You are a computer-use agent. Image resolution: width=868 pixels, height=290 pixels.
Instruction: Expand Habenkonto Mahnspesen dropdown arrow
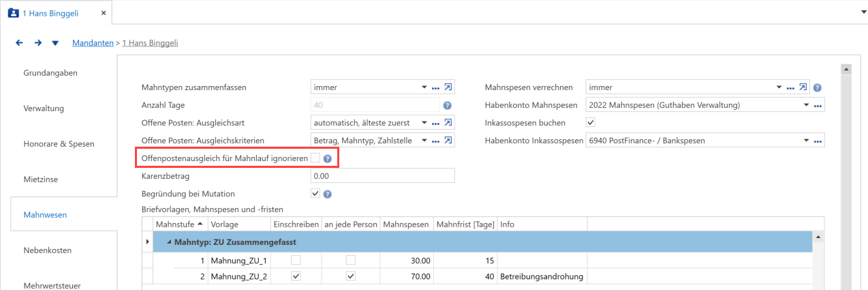(x=807, y=105)
